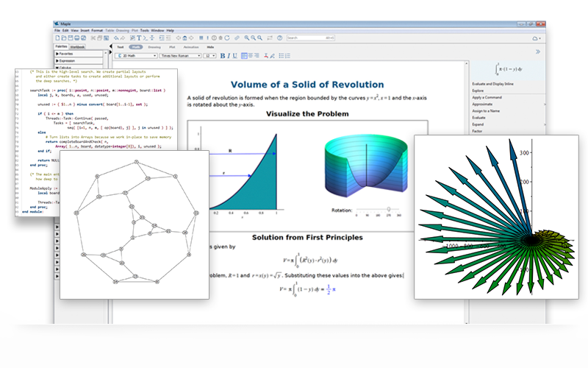Click the Underline formatting icon
Screen dimensions: 588x368
[235, 55]
